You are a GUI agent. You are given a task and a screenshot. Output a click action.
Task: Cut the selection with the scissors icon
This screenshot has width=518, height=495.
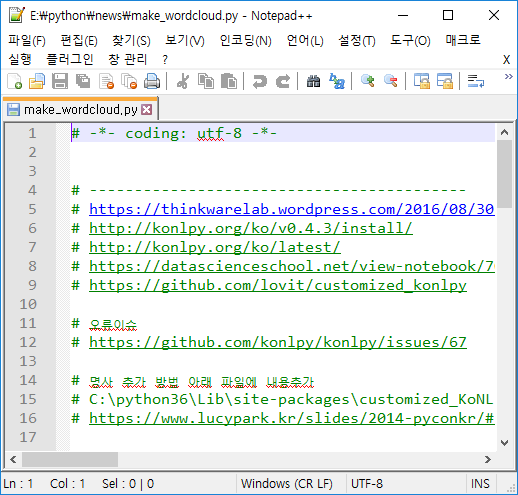click(x=183, y=81)
